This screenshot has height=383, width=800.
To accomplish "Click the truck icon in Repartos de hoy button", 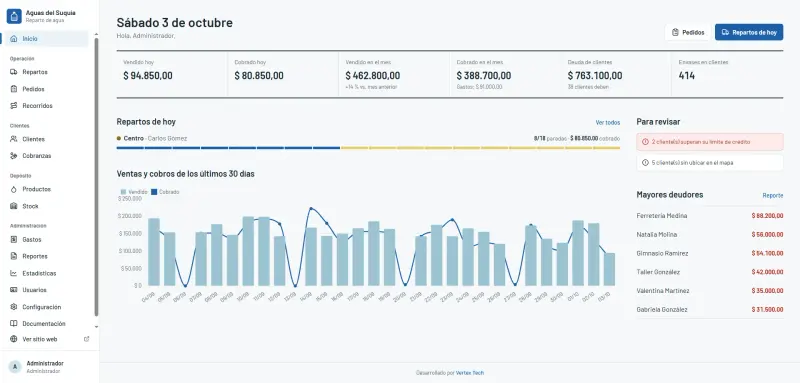I will 726,32.
